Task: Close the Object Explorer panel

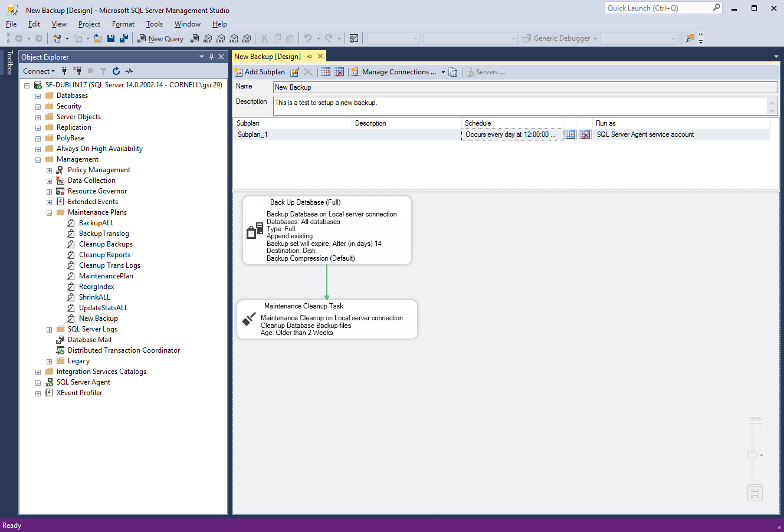Action: pyautogui.click(x=221, y=57)
